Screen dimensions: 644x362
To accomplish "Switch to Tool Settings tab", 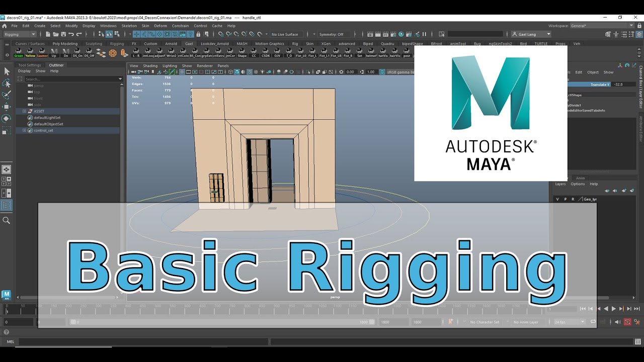I will (x=30, y=65).
